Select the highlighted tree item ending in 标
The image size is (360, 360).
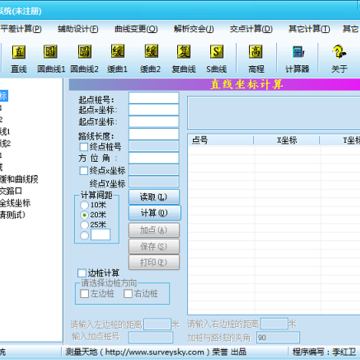tap(3, 96)
